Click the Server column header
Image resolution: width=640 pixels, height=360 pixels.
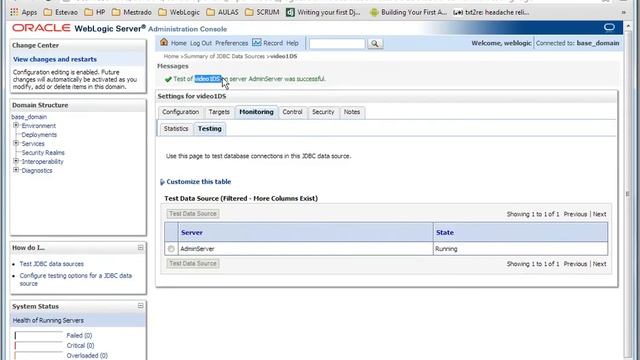[192, 232]
